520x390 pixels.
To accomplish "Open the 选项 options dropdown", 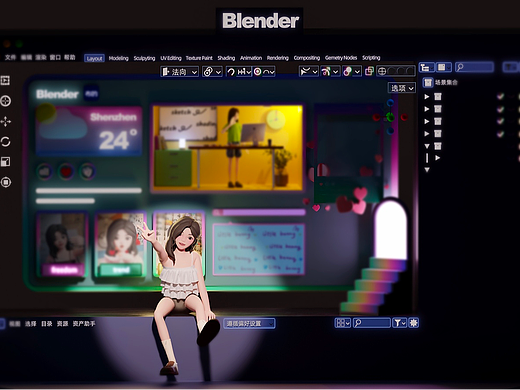I will click(402, 88).
